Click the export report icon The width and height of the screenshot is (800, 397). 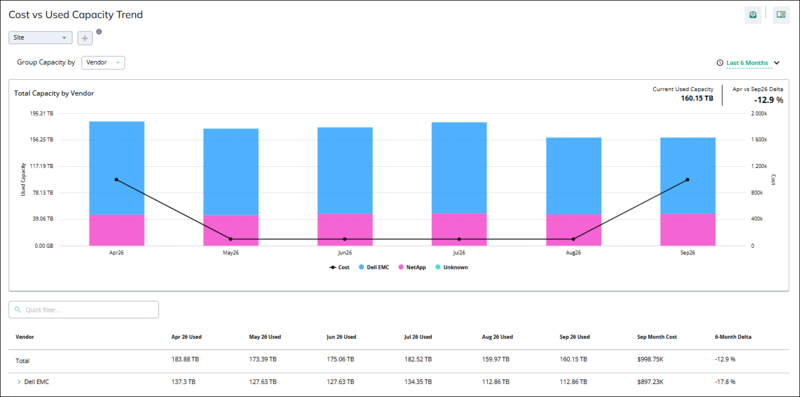(x=753, y=15)
